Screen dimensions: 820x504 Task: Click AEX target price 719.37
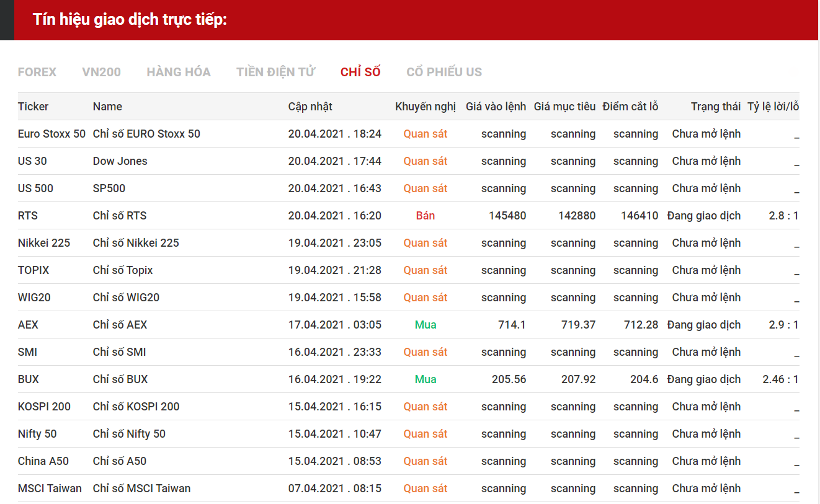point(578,325)
